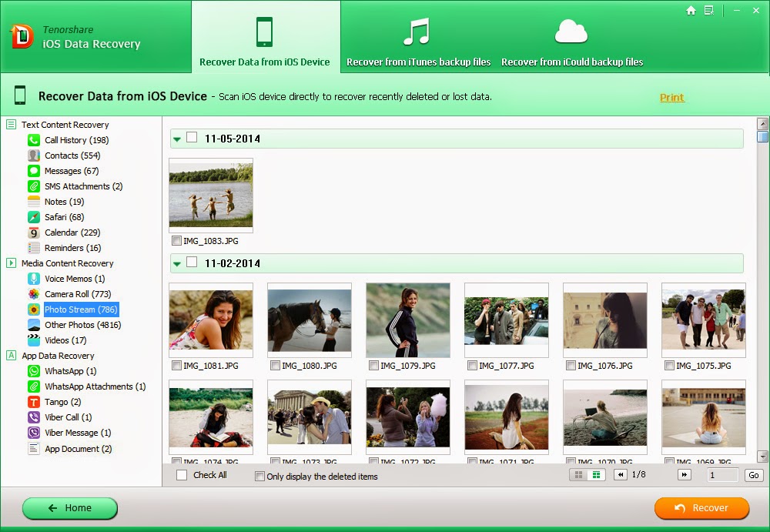
Task: Open the IMG_1083.JPG lake thumbnail
Action: 211,195
